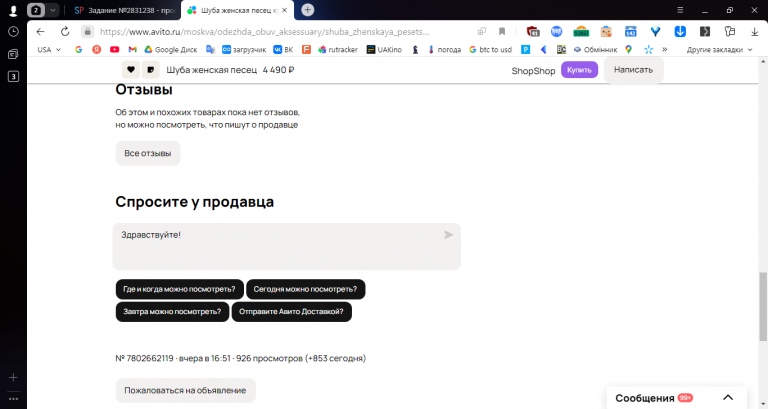Send the message with arrow icon

(x=448, y=235)
